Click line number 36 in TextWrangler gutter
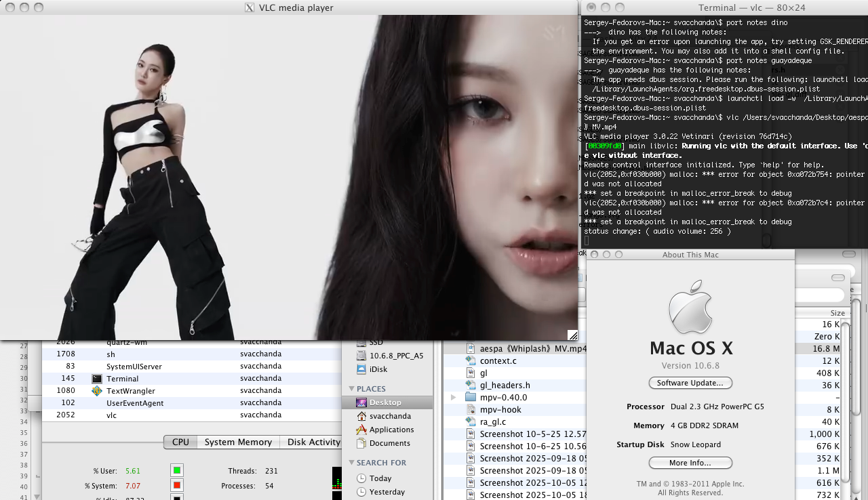This screenshot has height=500, width=868. pyautogui.click(x=23, y=444)
